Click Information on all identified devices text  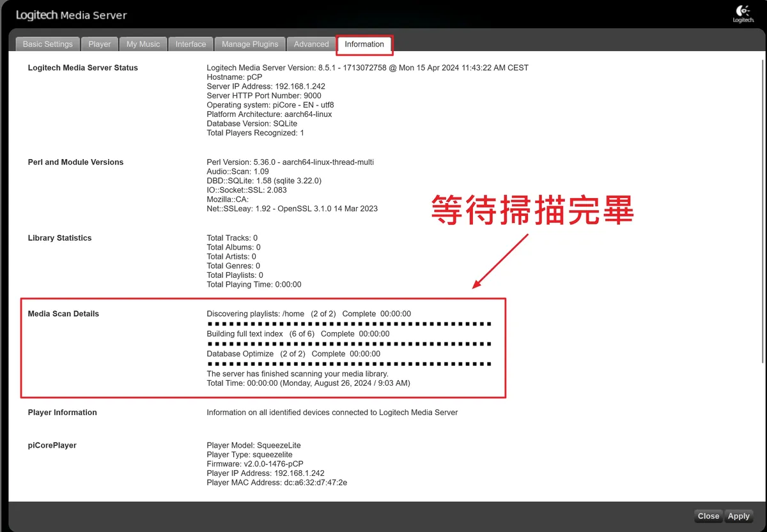point(332,413)
